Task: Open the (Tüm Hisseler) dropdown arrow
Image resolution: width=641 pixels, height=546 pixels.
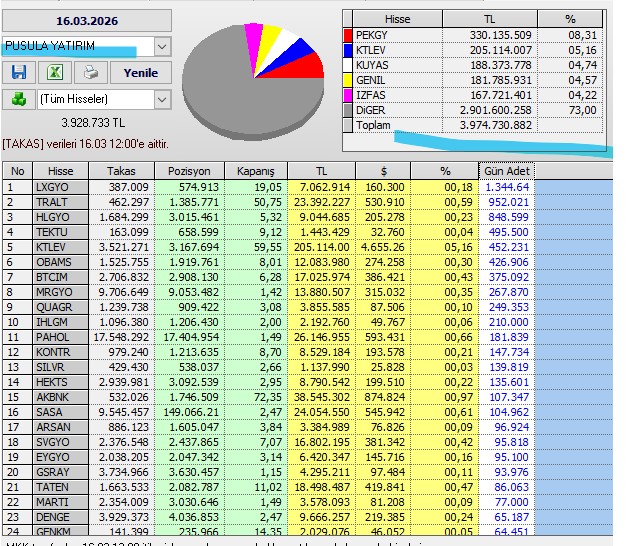Action: pos(162,99)
